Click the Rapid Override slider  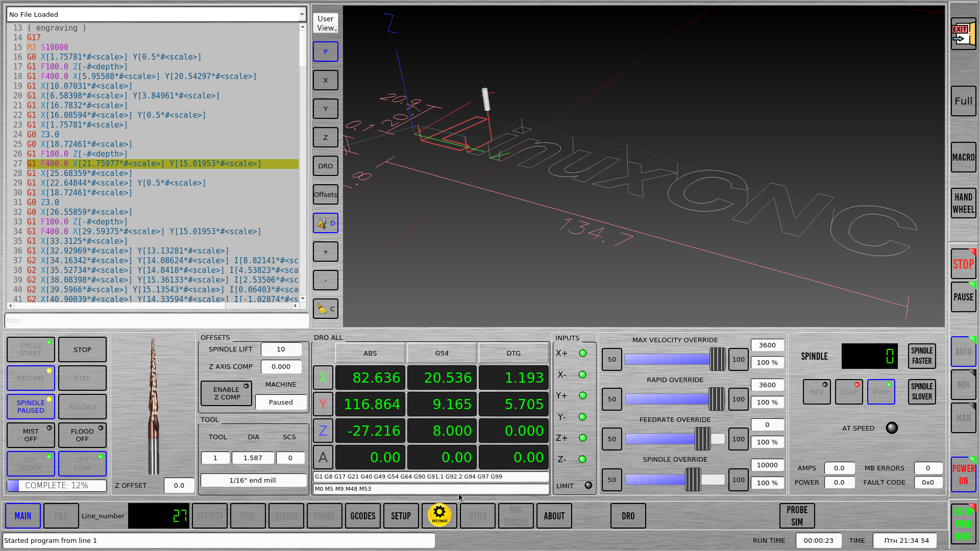[675, 399]
